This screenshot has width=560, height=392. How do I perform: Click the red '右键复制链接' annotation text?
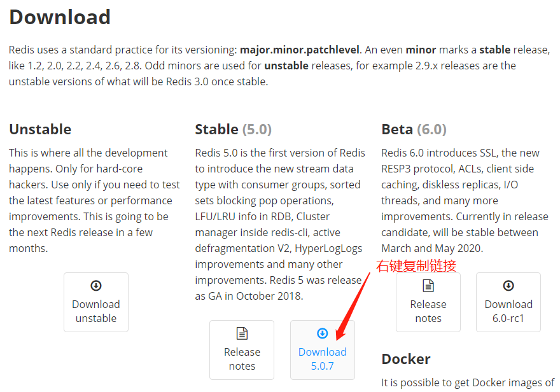[x=416, y=266]
